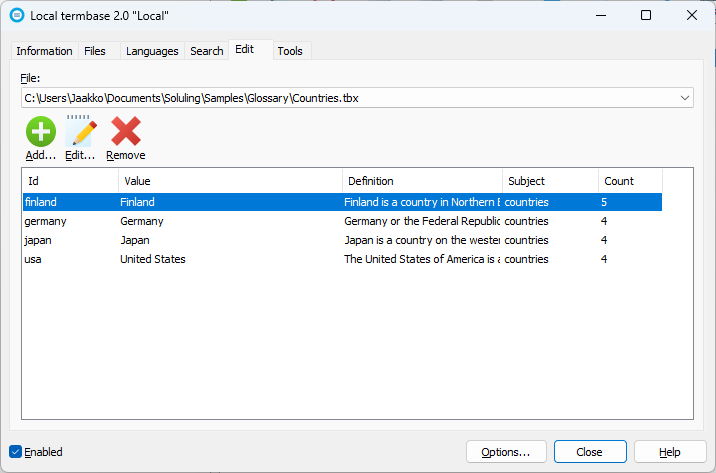Click the red X Remove icon
This screenshot has width=716, height=473.
(x=126, y=132)
